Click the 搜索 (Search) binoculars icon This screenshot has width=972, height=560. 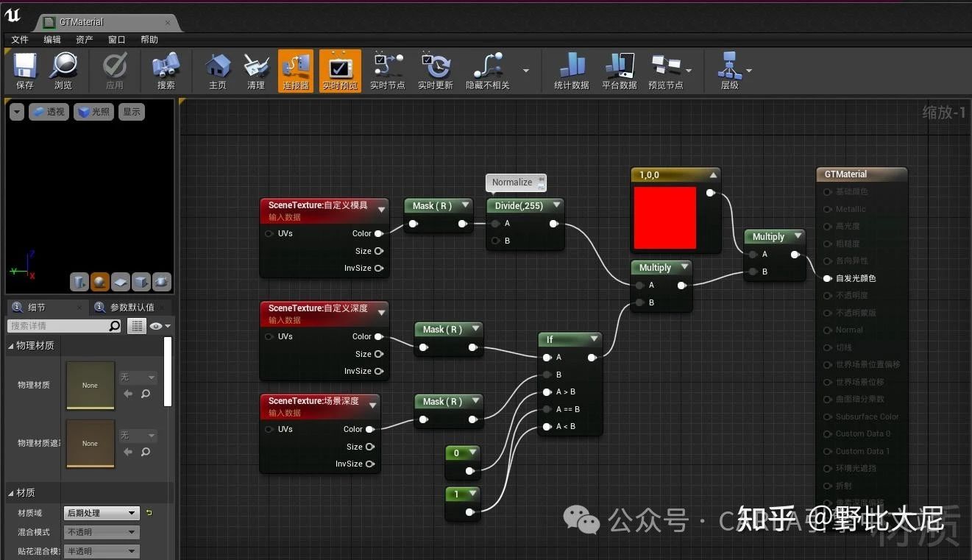[x=166, y=68]
